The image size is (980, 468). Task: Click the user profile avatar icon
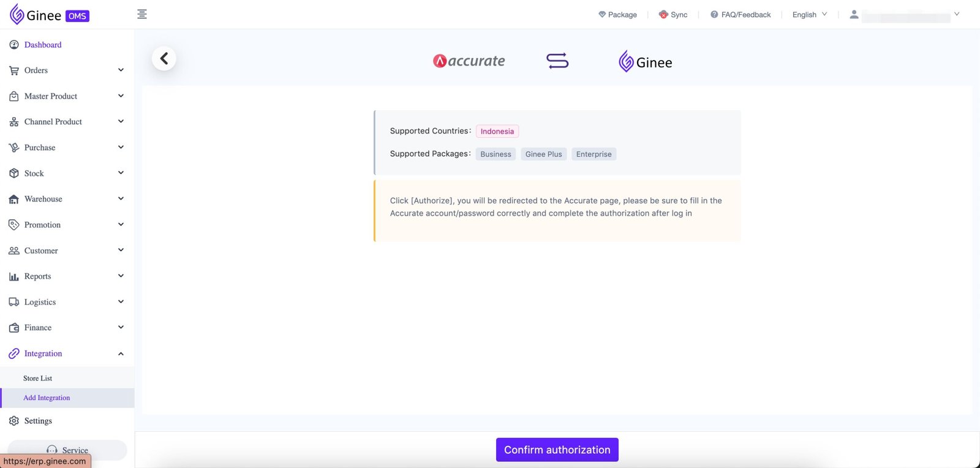click(x=854, y=15)
